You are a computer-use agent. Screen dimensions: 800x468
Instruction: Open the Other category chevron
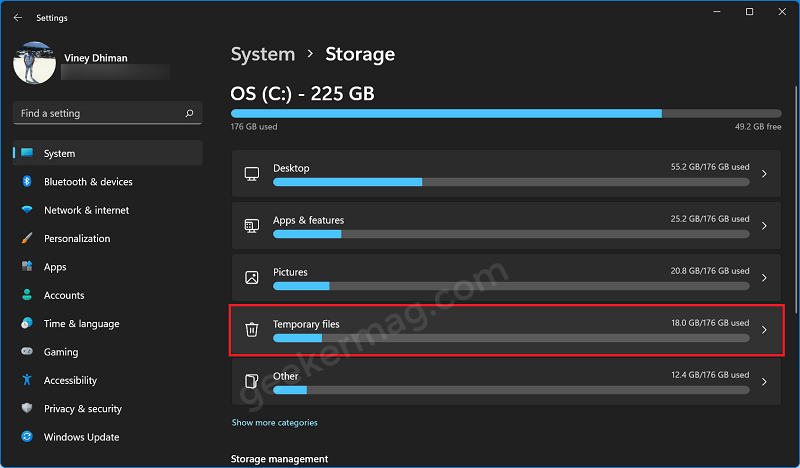tap(764, 382)
